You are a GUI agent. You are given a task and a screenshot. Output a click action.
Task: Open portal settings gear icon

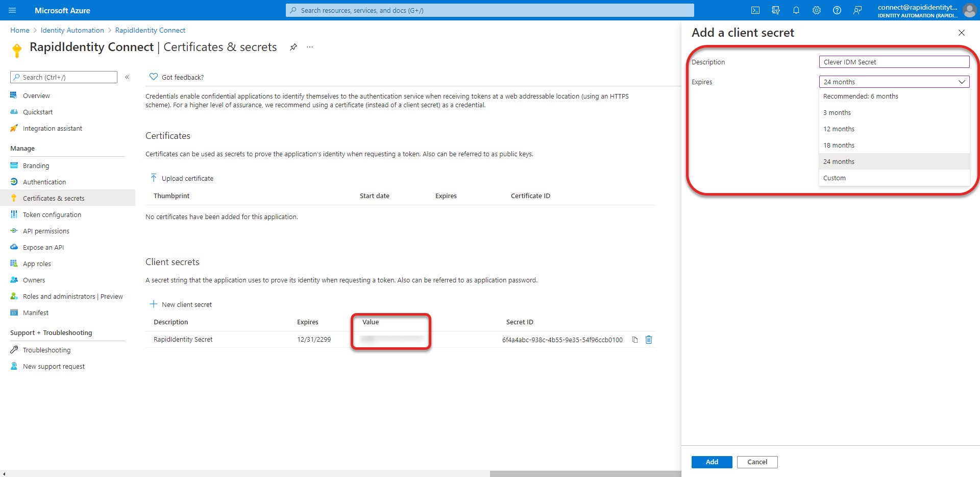tap(817, 10)
